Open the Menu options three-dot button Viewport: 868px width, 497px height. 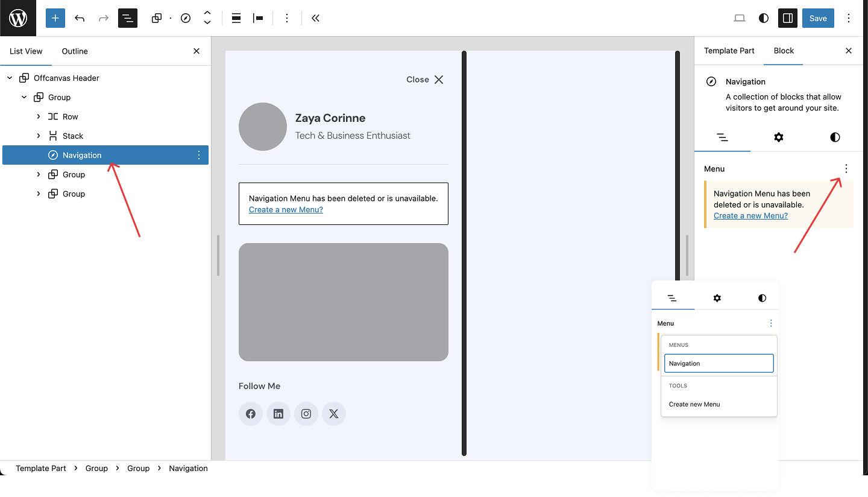pyautogui.click(x=846, y=169)
